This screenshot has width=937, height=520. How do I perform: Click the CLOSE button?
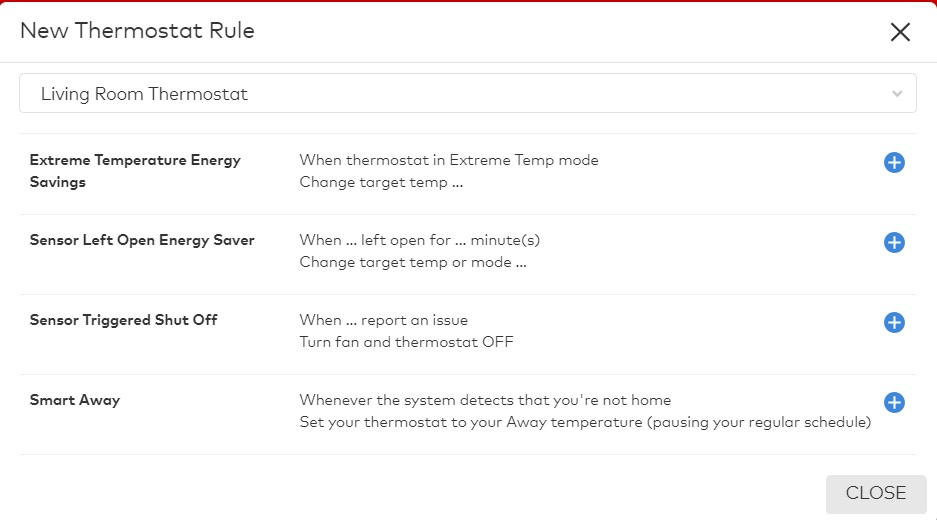pyautogui.click(x=876, y=494)
